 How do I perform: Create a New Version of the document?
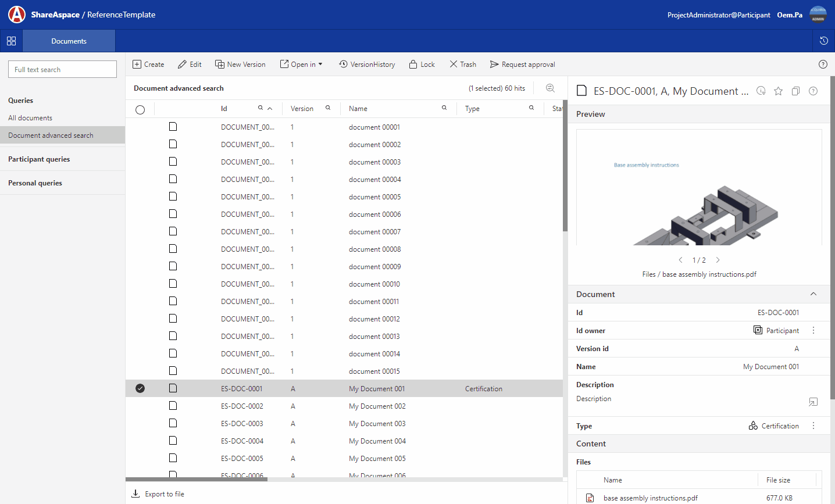pos(240,64)
